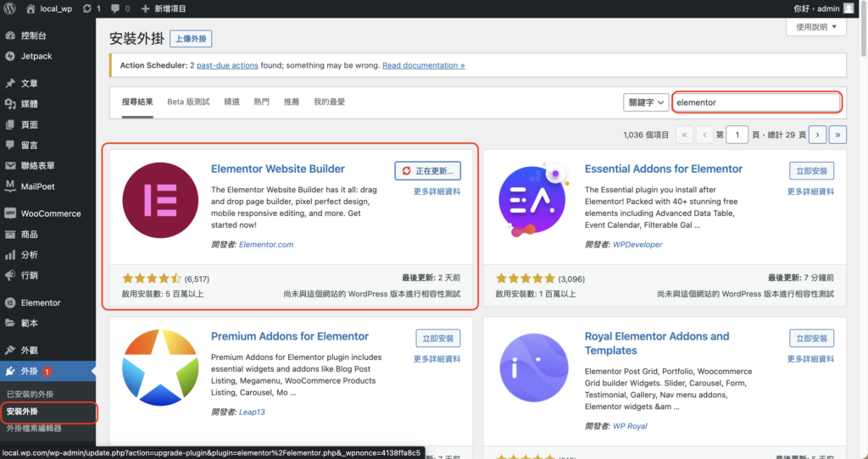This screenshot has width=868, height=459.
Task: Switch to the Beta 版測試 tab
Action: point(188,102)
